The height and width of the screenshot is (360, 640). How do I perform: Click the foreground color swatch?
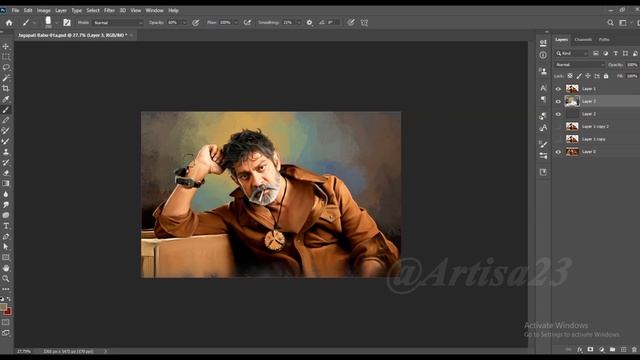[x=3, y=307]
